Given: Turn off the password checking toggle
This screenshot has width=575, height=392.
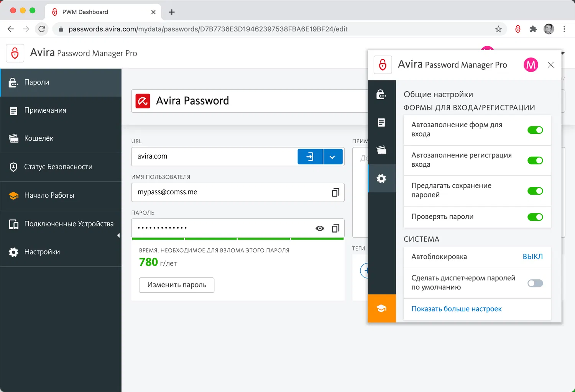Looking at the screenshot, I should pos(535,217).
